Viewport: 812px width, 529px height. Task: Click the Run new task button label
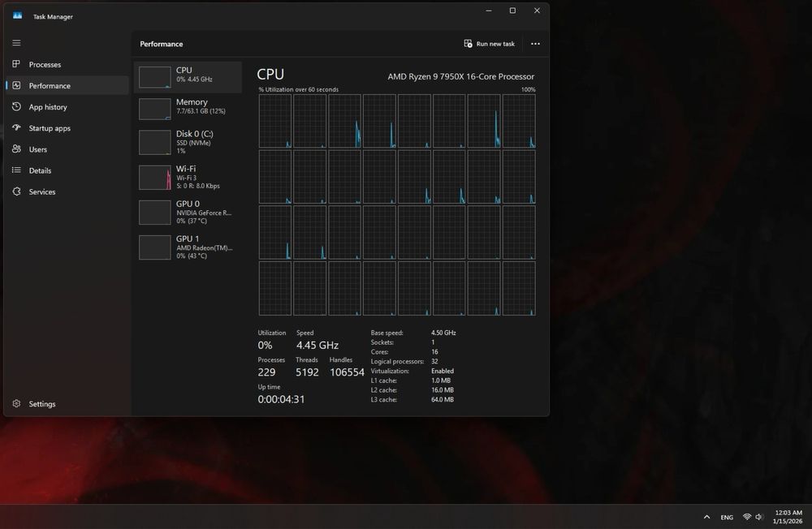pos(495,44)
